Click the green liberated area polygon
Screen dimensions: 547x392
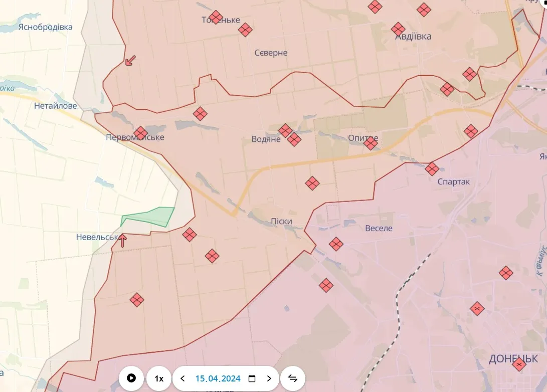click(148, 217)
